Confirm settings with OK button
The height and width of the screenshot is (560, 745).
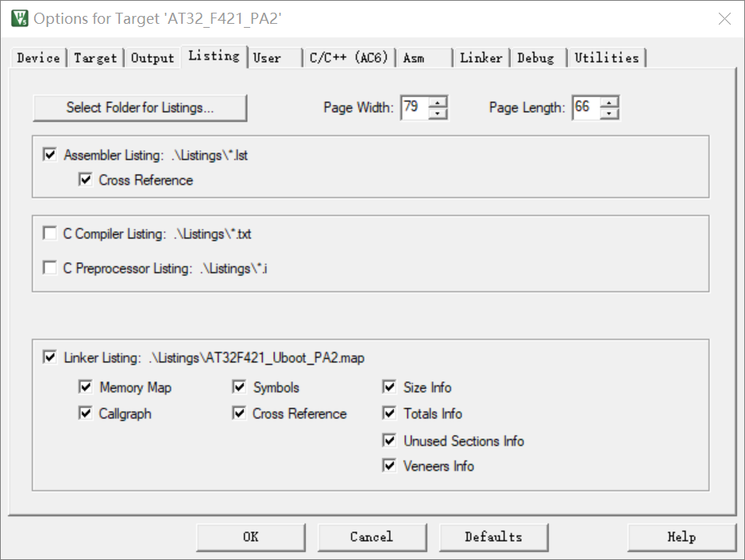[251, 537]
